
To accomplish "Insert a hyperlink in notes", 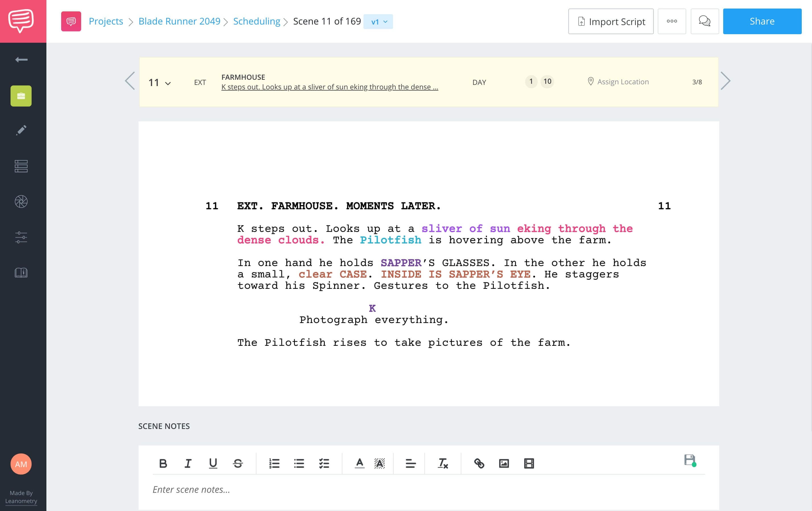I will click(x=479, y=463).
